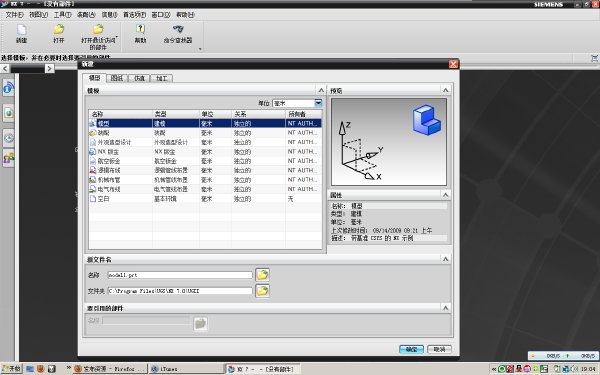Click the 帮助 (Help) toolbar icon
600x375 pixels.
tap(140, 29)
